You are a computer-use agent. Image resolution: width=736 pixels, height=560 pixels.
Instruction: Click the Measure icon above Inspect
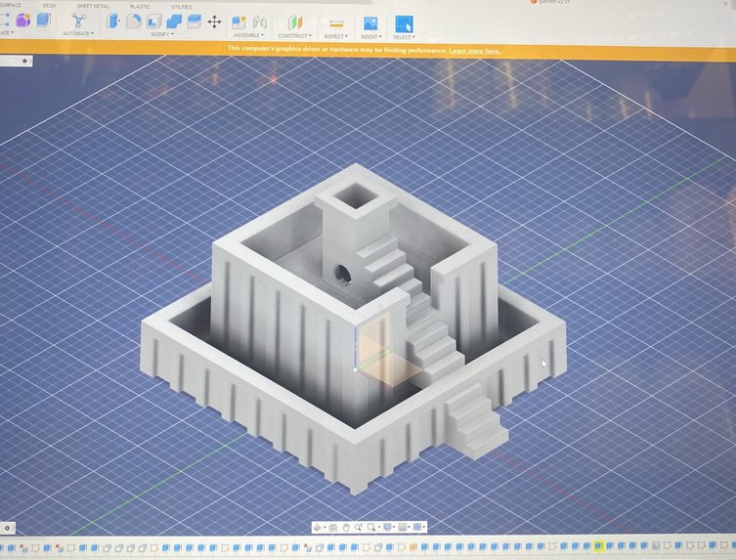click(336, 23)
